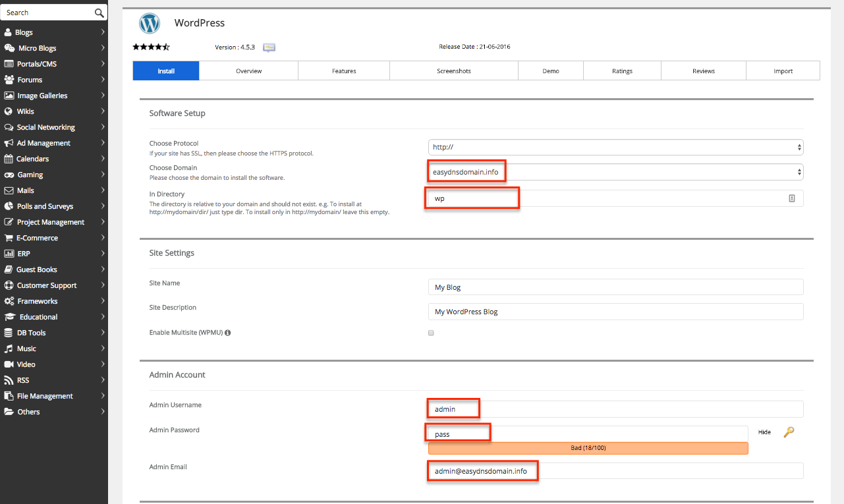Click the Portals/CMS icon
The height and width of the screenshot is (504, 844).
pyautogui.click(x=9, y=64)
